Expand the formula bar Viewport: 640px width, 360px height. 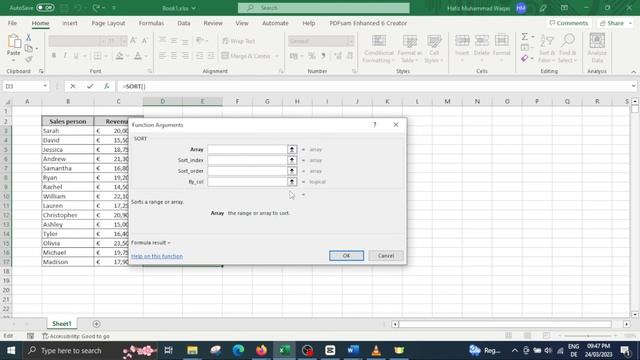(633, 86)
